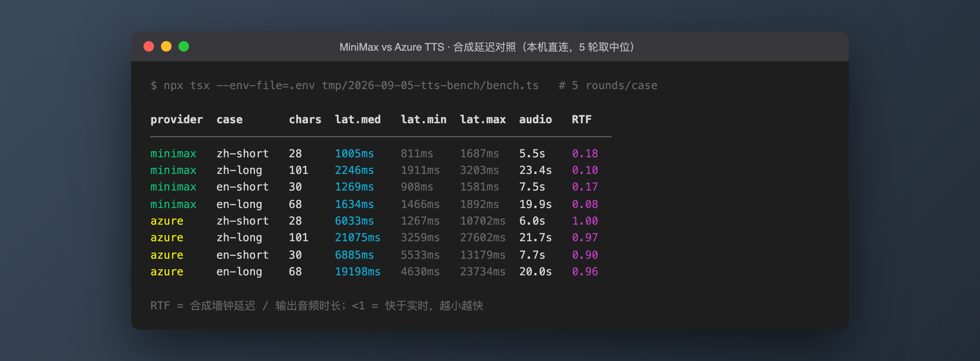The height and width of the screenshot is (361, 980).
Task: Click RTF value '0.17'
Action: coord(585,187)
